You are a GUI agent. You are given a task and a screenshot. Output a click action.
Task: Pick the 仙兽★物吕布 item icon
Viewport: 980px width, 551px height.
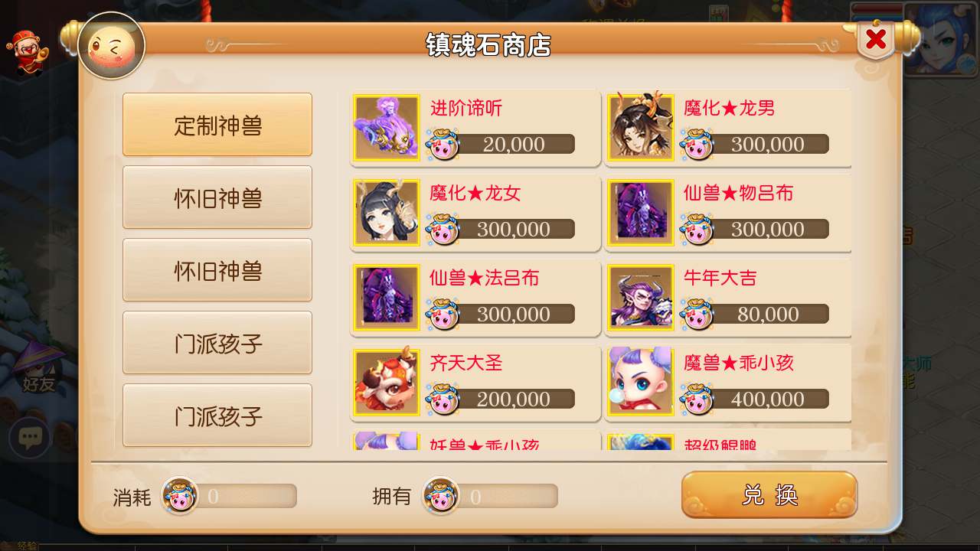pyautogui.click(x=641, y=212)
